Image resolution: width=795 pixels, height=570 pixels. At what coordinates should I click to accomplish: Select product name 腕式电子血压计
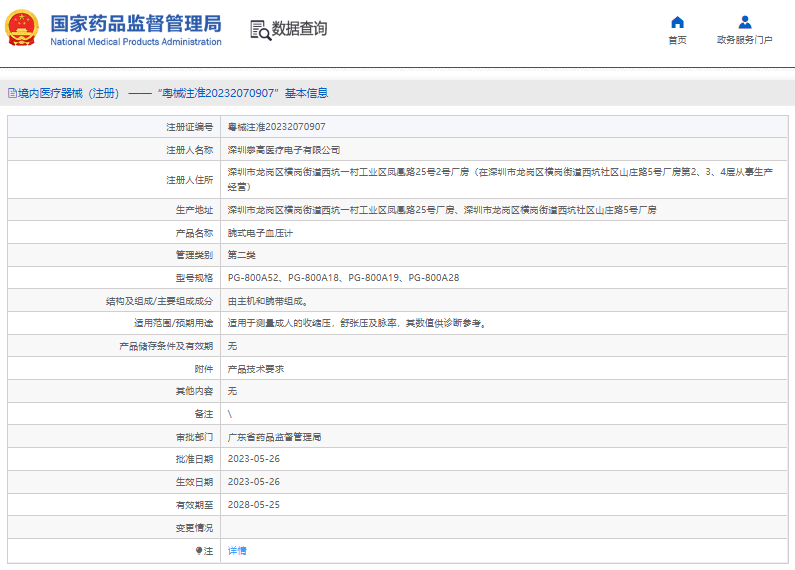point(260,233)
